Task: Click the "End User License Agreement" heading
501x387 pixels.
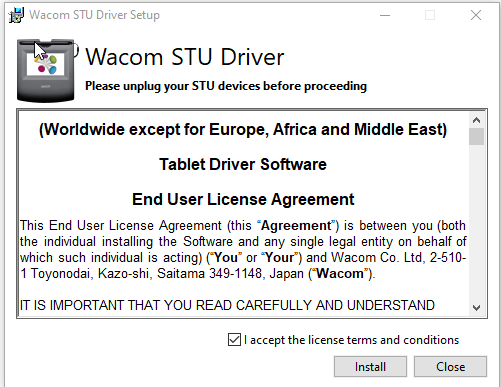Action: pyautogui.click(x=243, y=199)
